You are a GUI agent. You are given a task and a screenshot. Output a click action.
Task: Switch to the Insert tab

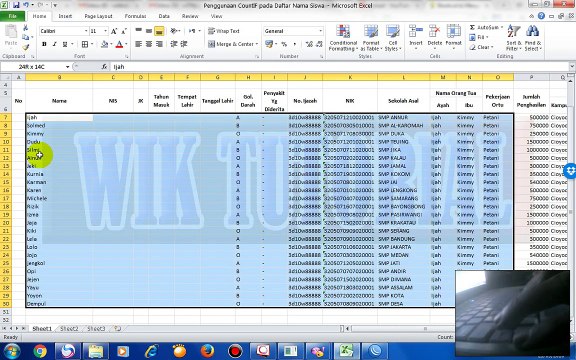(65, 16)
